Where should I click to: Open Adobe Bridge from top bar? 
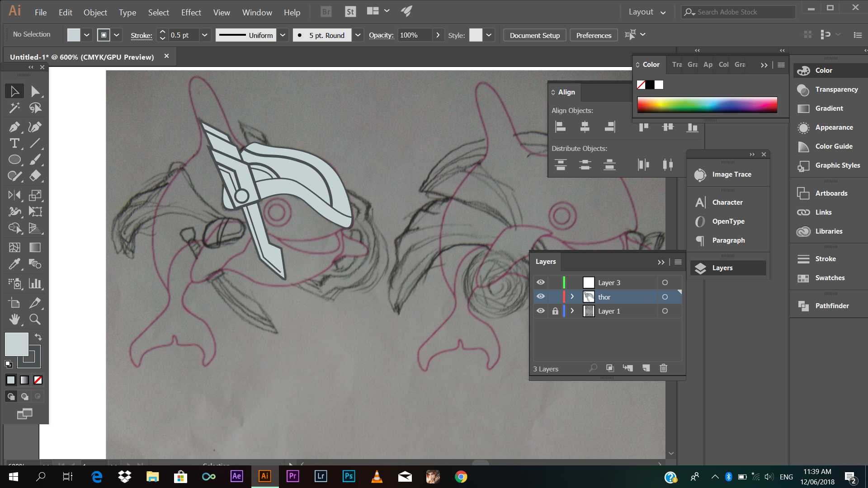pyautogui.click(x=326, y=12)
